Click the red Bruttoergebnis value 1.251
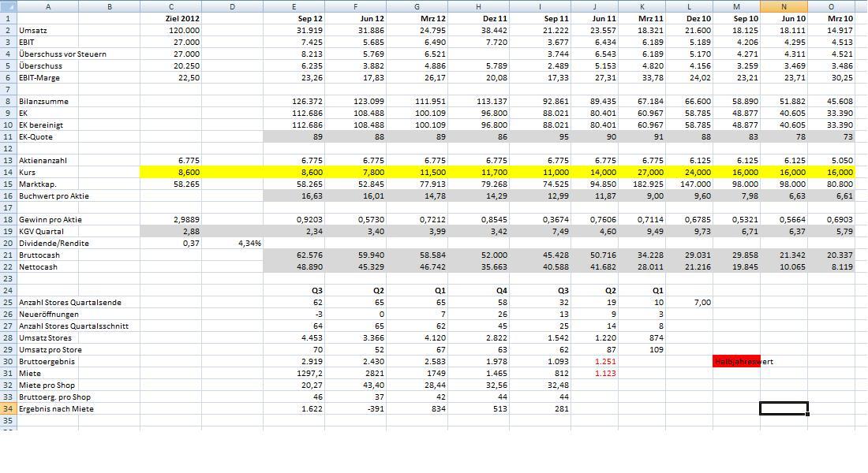The height and width of the screenshot is (473, 868). 595,362
